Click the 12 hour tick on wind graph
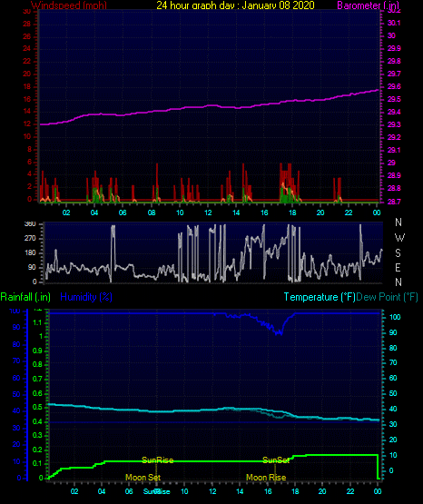The height and width of the screenshot is (504, 423). [208, 212]
